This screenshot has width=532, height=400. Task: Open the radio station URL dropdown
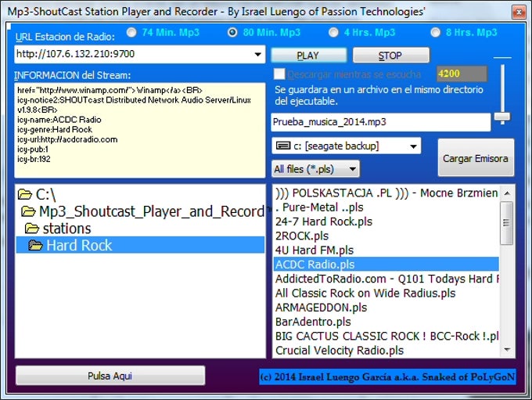(258, 54)
